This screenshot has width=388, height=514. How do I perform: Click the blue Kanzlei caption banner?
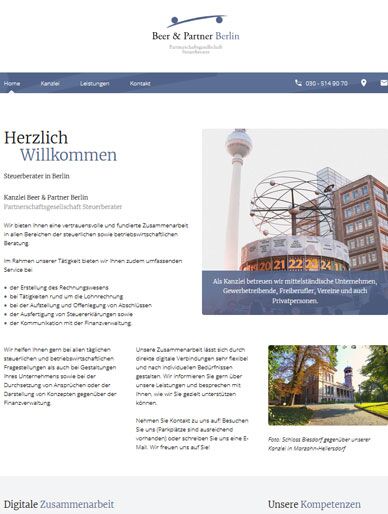[x=295, y=292]
